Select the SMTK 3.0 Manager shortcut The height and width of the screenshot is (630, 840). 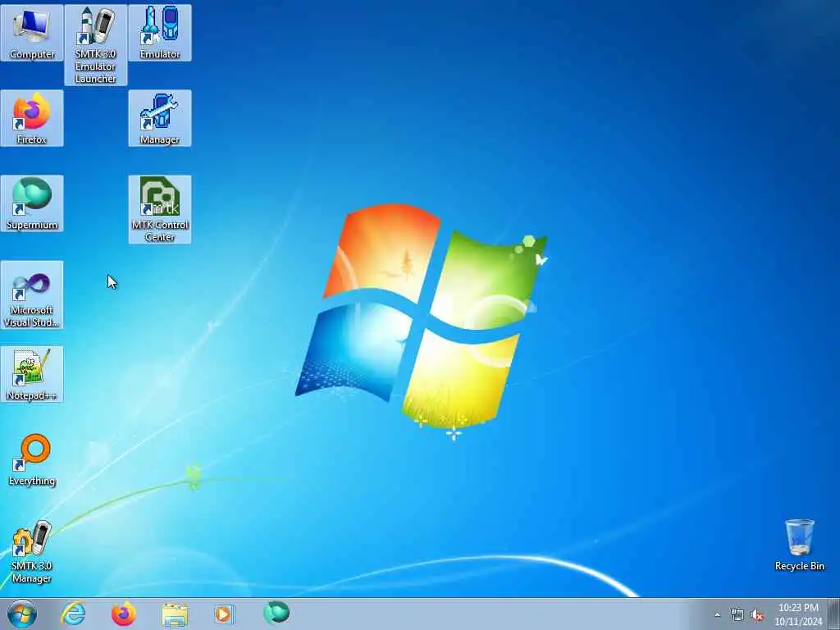click(x=32, y=552)
